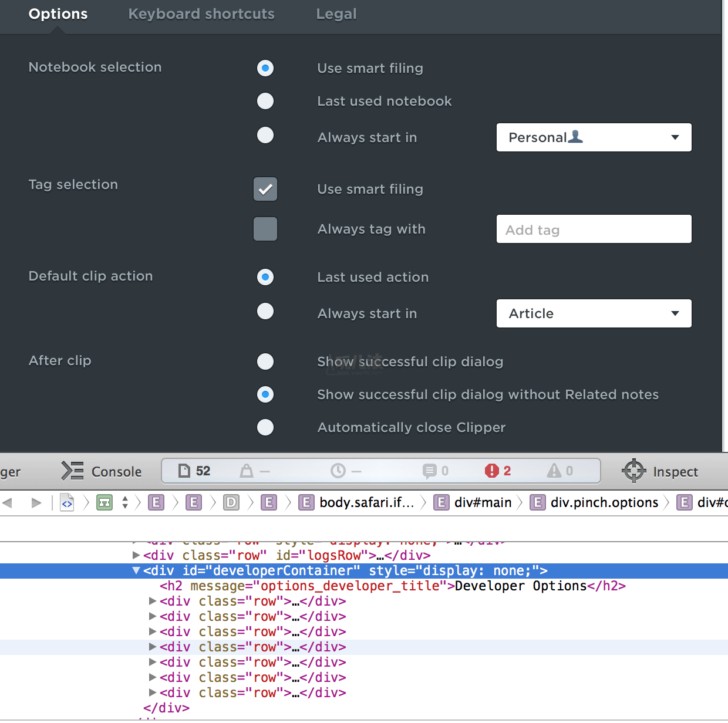Go back with the left navigation arrow
The image size is (728, 723).
coord(8,503)
